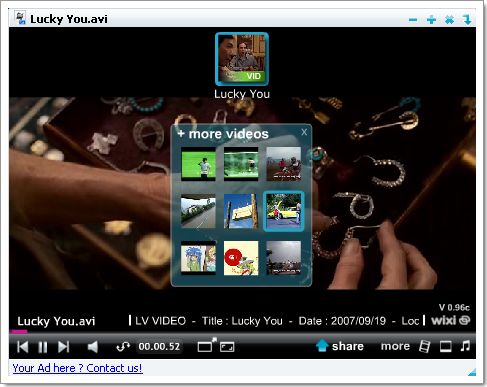
Task: Select the music note icon
Action: 465,346
